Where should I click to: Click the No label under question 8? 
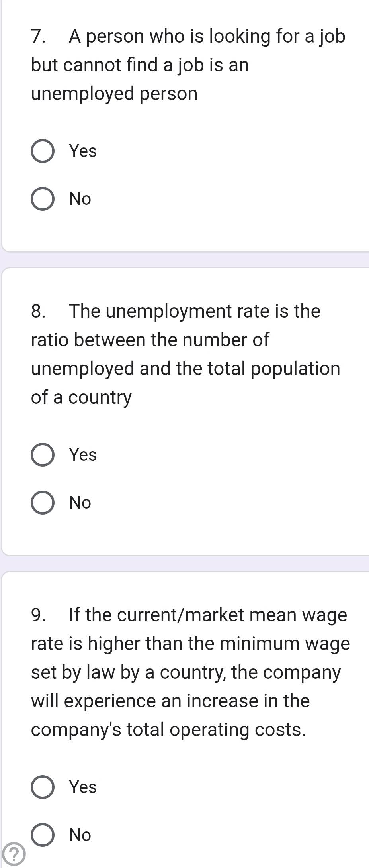[x=80, y=503]
